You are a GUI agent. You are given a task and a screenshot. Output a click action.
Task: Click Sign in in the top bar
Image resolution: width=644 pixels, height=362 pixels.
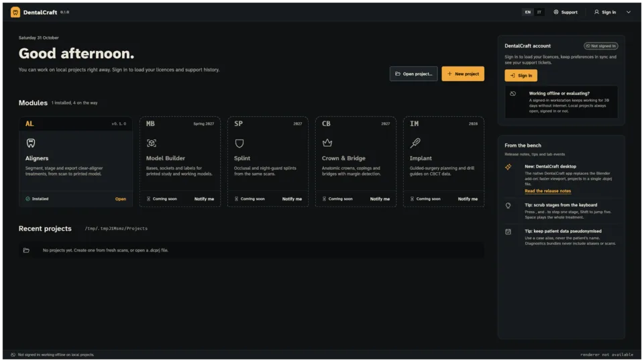(605, 12)
